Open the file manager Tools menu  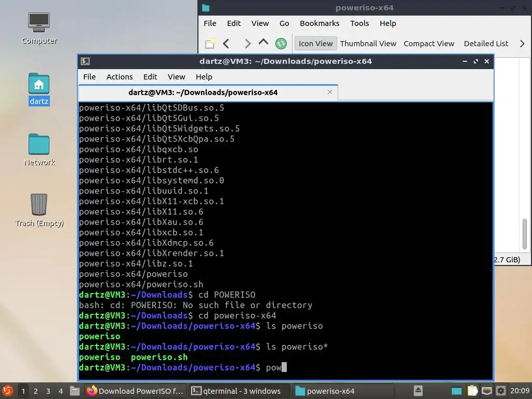pyautogui.click(x=360, y=23)
